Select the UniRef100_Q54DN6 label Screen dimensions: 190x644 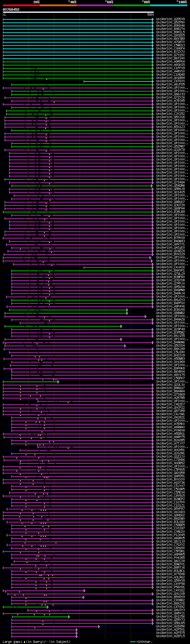pos(170,185)
